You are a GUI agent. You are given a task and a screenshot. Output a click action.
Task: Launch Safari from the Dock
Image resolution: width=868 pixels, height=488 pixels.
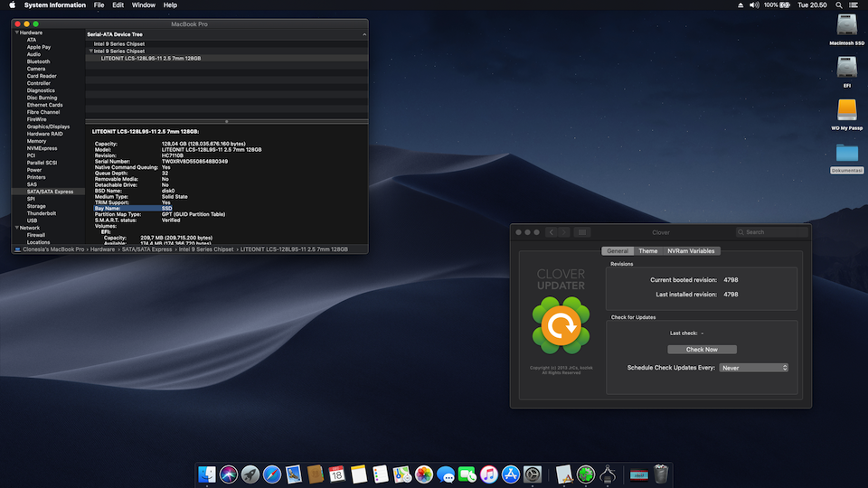click(x=272, y=474)
